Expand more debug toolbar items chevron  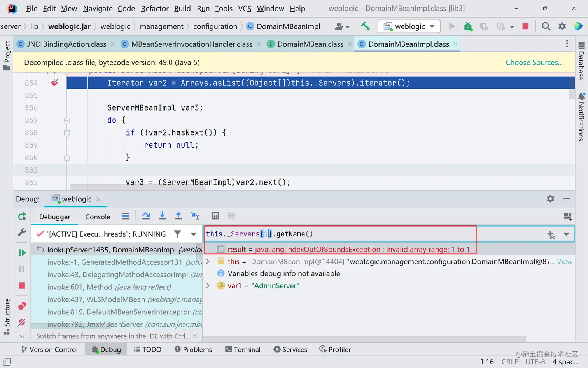pyautogui.click(x=22, y=336)
